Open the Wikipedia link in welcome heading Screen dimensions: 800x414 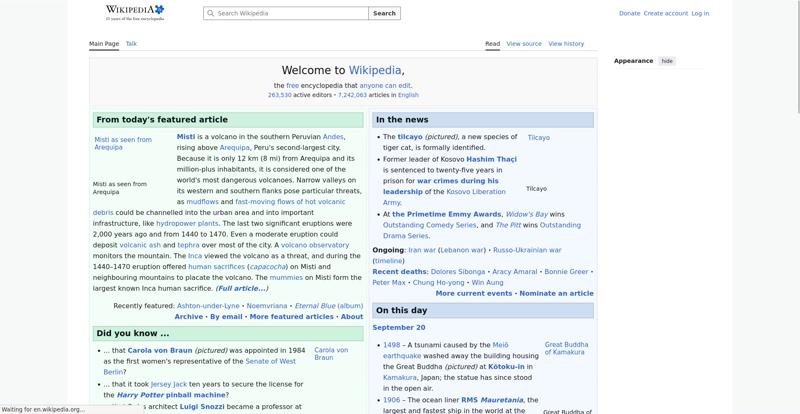(x=374, y=70)
